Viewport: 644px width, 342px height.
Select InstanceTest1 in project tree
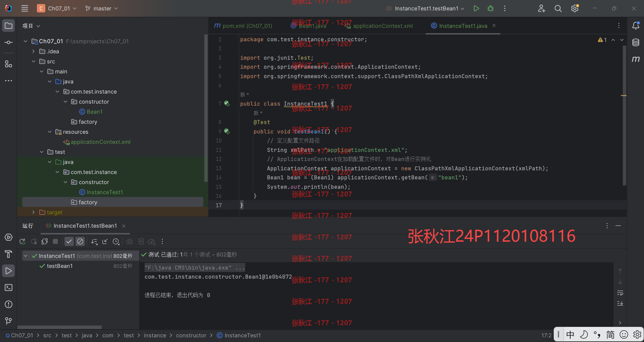coord(101,192)
